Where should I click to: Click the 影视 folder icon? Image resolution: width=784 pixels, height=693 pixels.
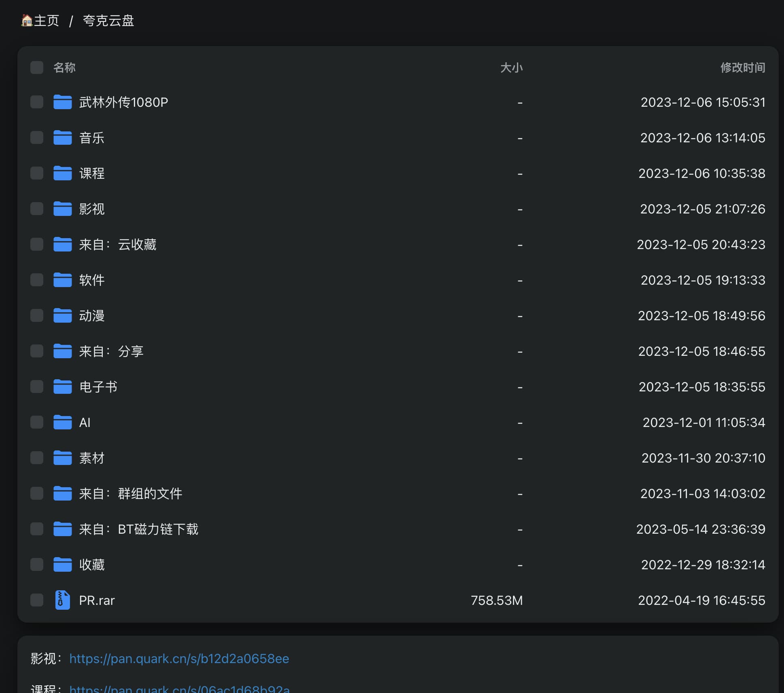point(63,209)
